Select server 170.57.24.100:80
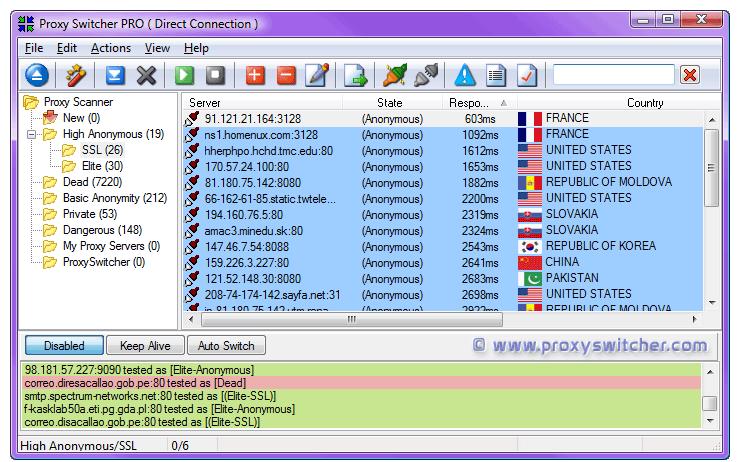The image size is (740, 462). [x=246, y=167]
